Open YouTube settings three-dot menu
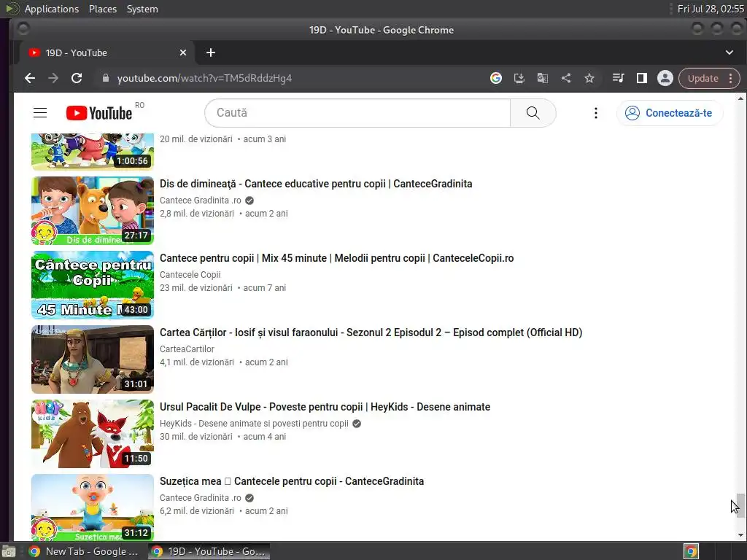Screen dimensions: 747x560 pyautogui.click(x=595, y=113)
